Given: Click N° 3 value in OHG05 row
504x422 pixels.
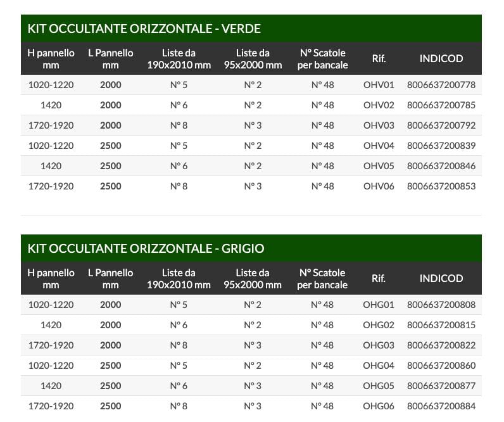Looking at the screenshot, I should [253, 386].
